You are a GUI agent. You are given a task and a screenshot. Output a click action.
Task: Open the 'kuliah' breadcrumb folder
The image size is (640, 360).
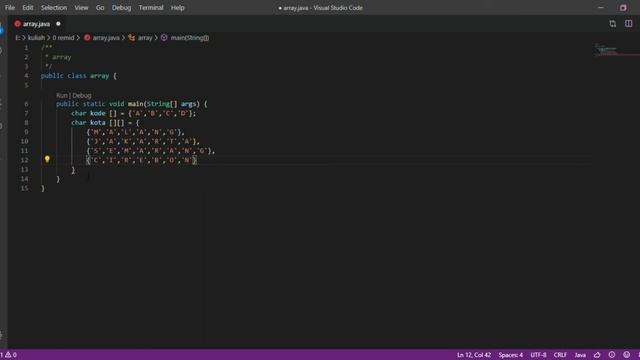(x=36, y=38)
